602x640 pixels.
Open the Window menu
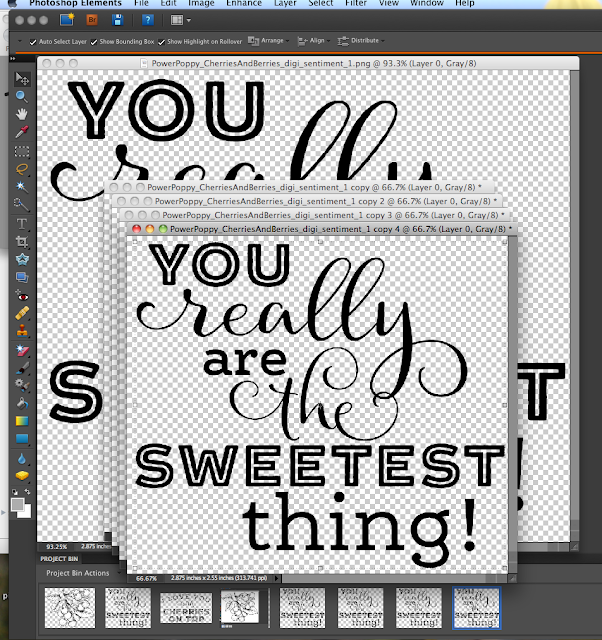427,3
